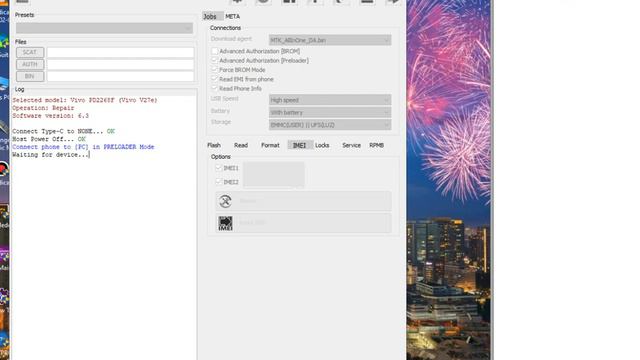This screenshot has width=640, height=360.
Task: Open the Download agent dropdown
Action: (x=330, y=40)
